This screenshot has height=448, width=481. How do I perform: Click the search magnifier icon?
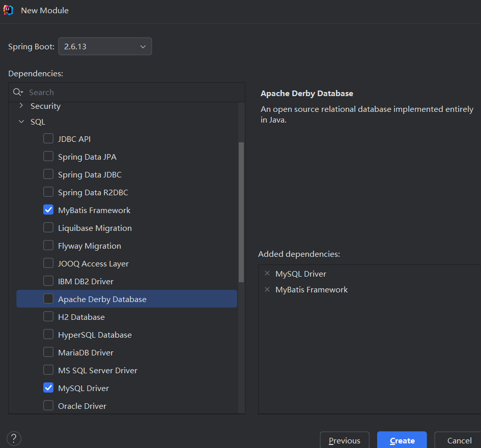pos(18,92)
